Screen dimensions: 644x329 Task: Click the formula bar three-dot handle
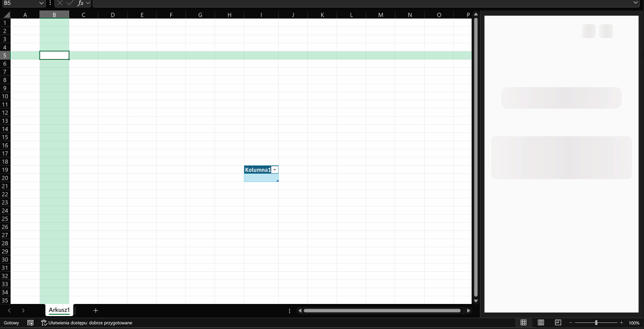50,3
